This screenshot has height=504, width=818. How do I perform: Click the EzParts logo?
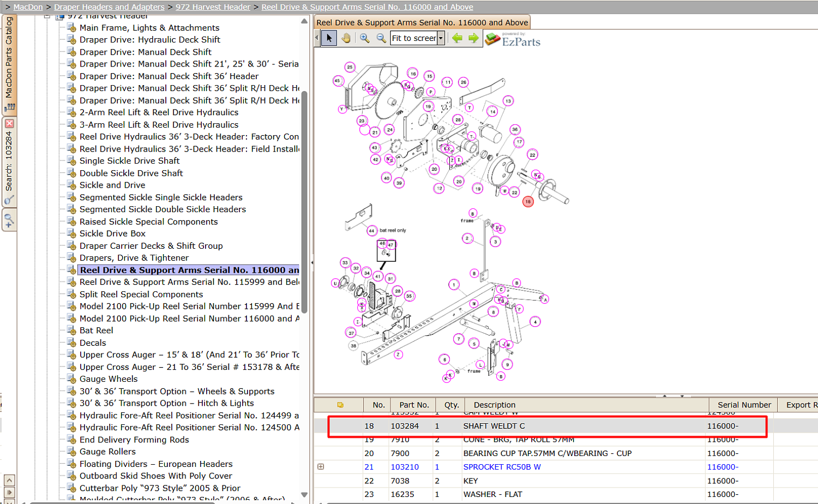tap(513, 39)
